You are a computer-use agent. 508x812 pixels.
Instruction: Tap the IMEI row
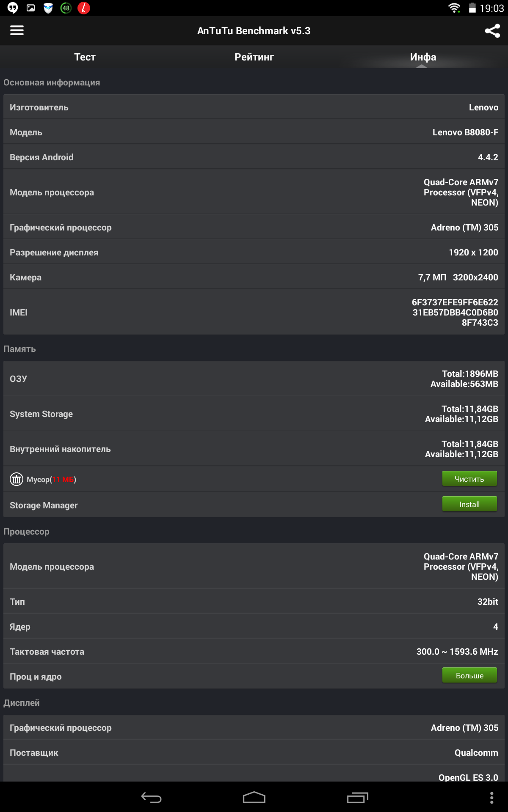coord(254,312)
